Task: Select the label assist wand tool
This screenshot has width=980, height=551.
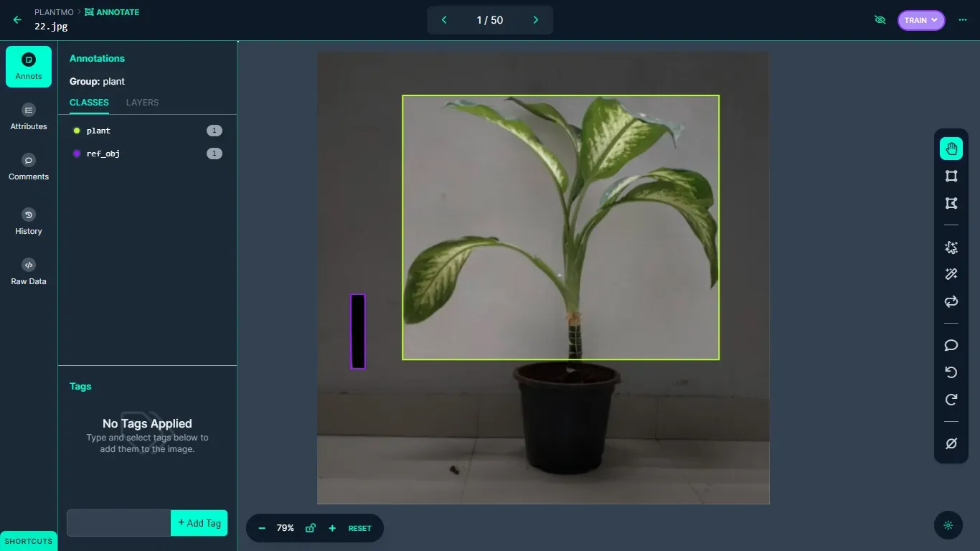Action: (x=951, y=273)
